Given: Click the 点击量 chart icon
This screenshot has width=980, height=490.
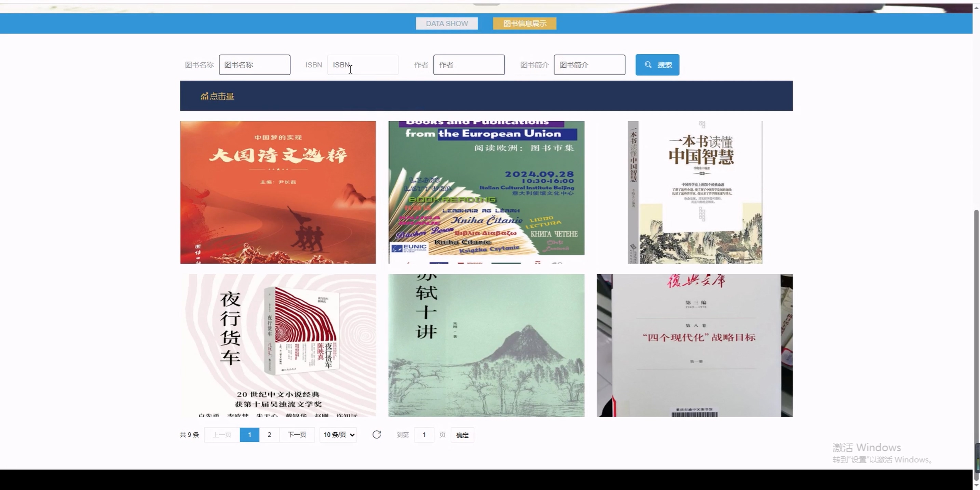Looking at the screenshot, I should pos(204,96).
